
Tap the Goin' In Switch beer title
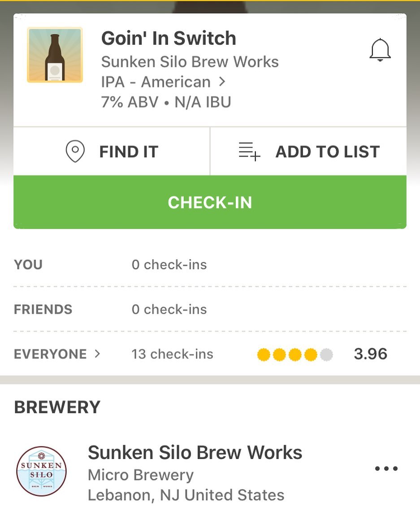coord(169,38)
